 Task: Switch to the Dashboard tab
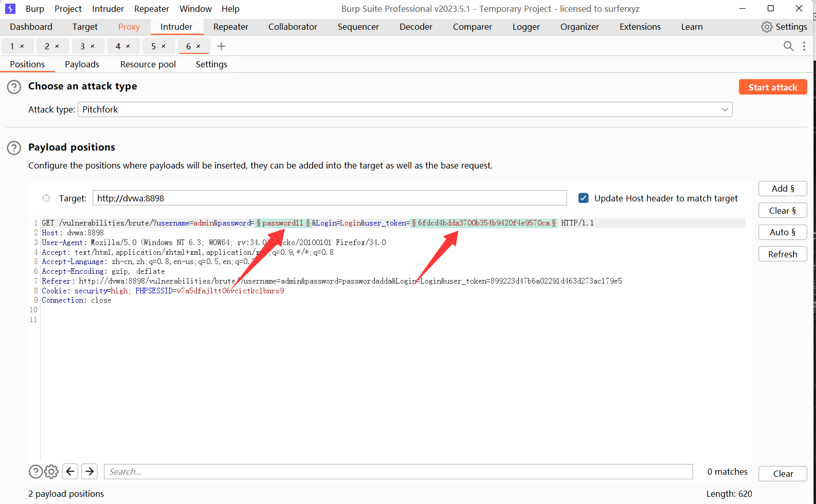coord(31,27)
